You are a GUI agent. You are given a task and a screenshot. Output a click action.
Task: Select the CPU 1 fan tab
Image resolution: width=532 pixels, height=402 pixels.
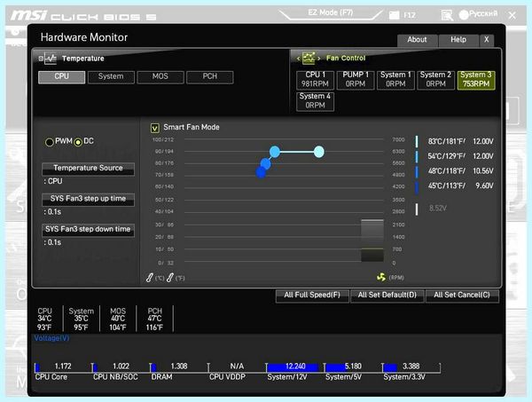click(x=315, y=80)
